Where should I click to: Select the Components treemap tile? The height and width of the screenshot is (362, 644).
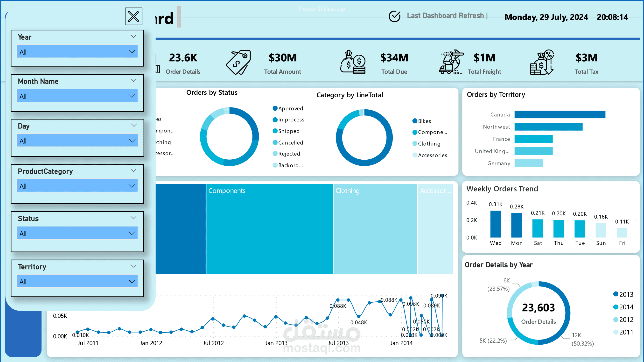[x=269, y=229]
